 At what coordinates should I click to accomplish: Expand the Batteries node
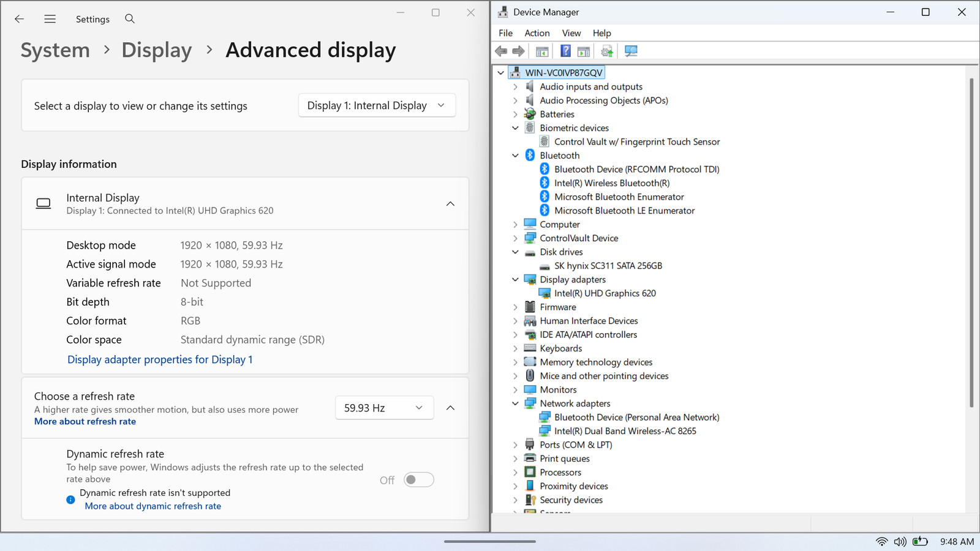[x=515, y=114]
